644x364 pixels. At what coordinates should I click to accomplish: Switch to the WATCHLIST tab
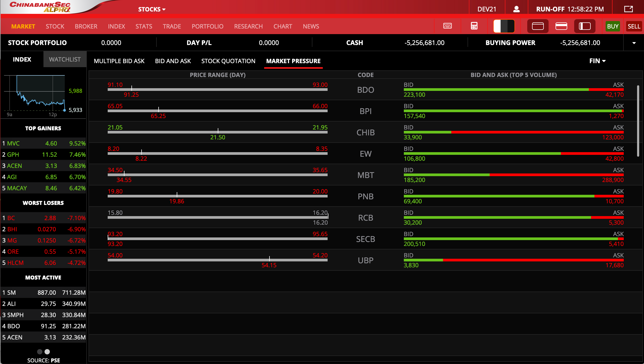point(65,59)
